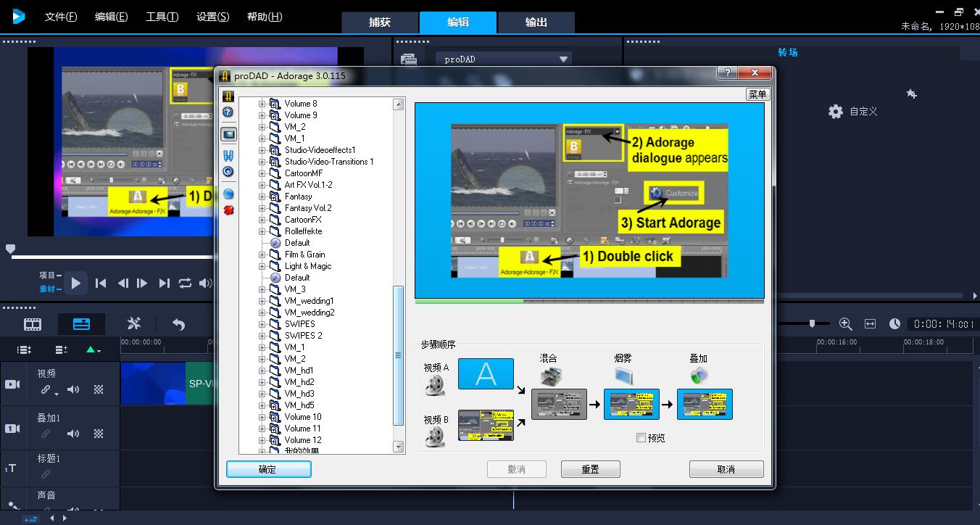
Task: Click the 重置 button
Action: [x=591, y=469]
